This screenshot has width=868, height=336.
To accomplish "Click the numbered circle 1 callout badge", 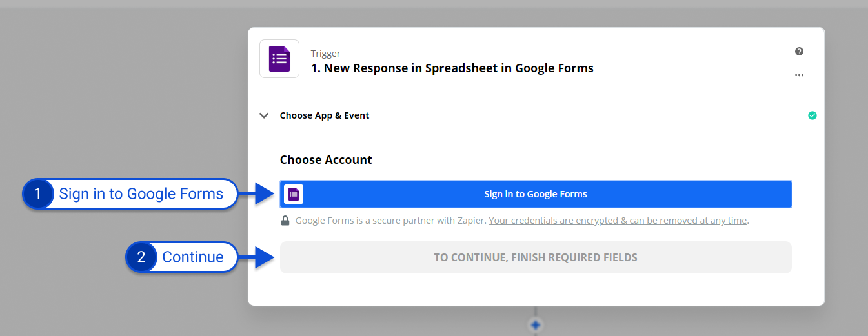I will (37, 193).
